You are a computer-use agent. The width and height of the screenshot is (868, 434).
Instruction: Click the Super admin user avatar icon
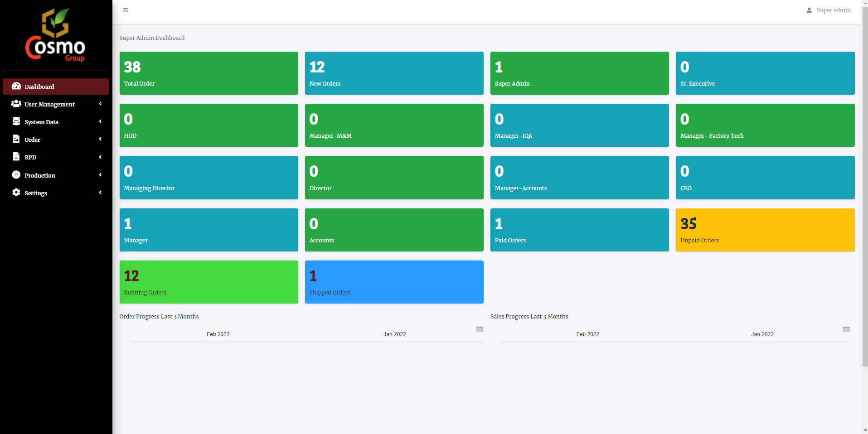tap(809, 10)
